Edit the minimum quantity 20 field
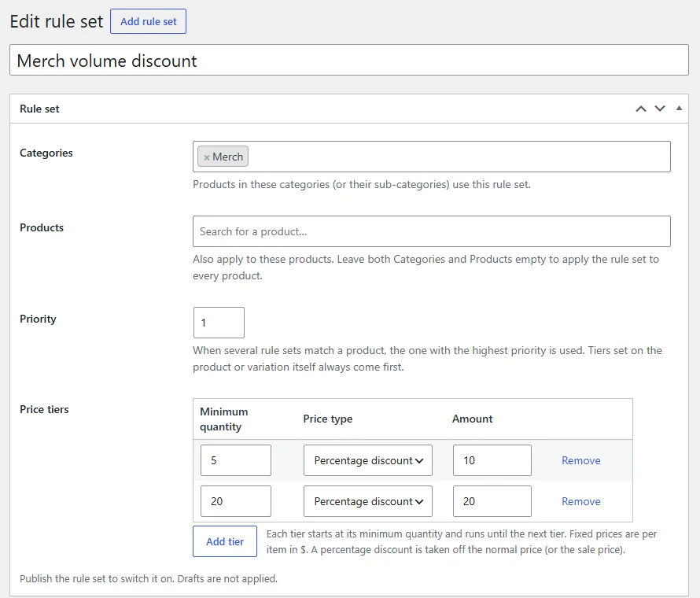The width and height of the screenshot is (700, 598). tap(236, 501)
